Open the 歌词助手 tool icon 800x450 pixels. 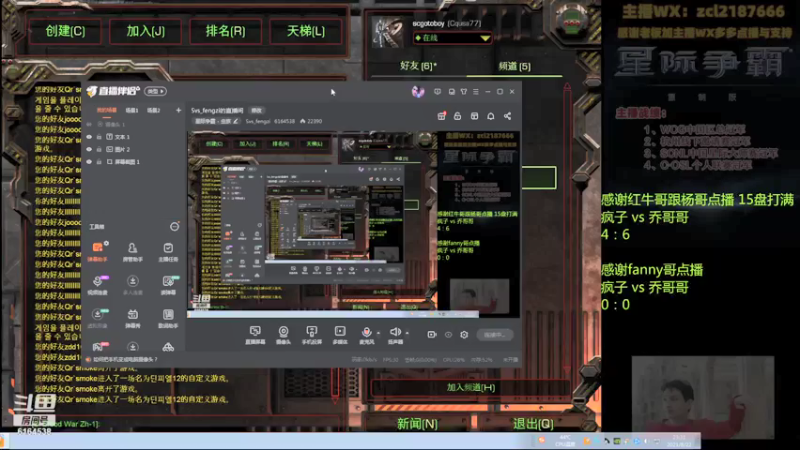click(168, 318)
